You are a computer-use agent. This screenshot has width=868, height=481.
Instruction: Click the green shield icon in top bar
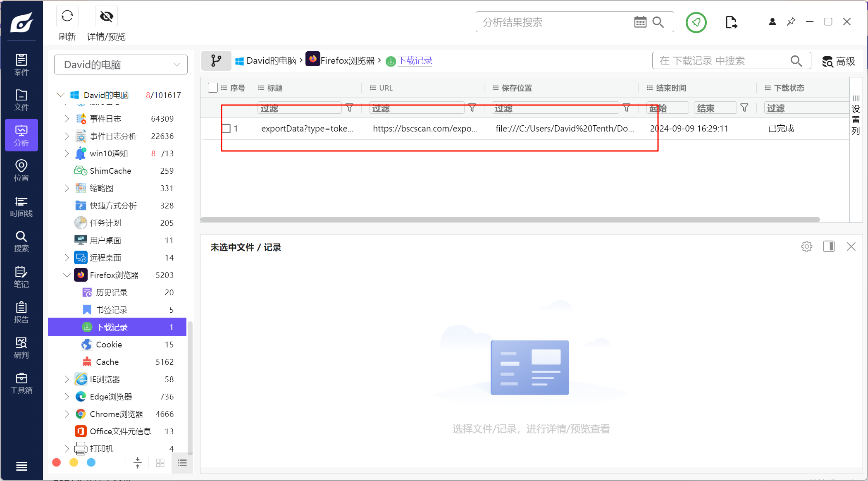(x=696, y=22)
